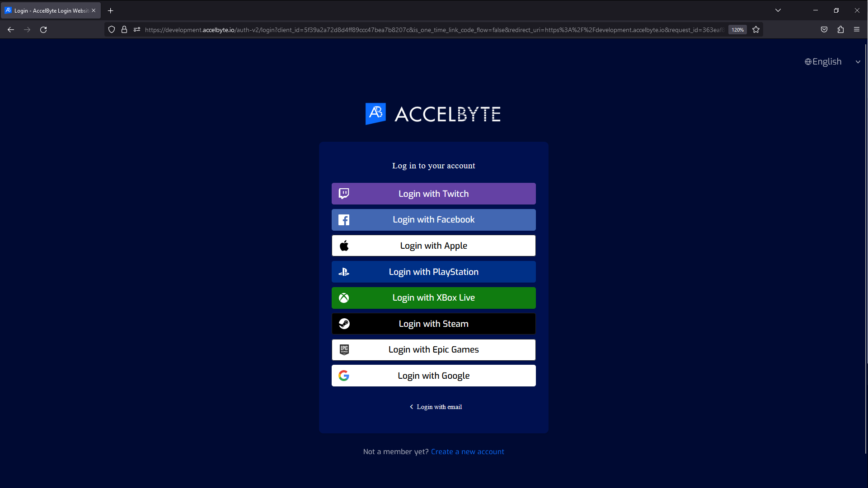
Task: Click the Epic Games logo icon
Action: (344, 350)
